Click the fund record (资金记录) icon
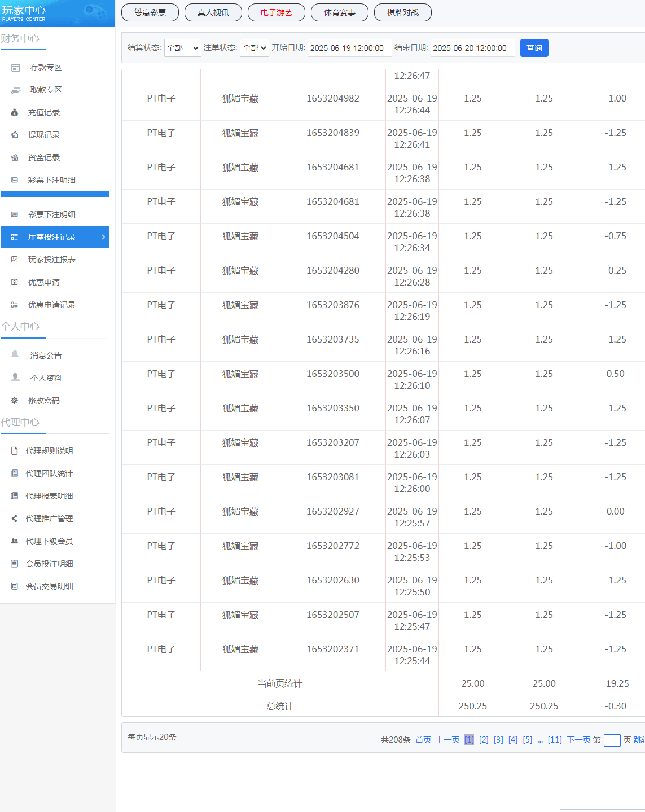Viewport: 645px width, 812px height. point(15,158)
